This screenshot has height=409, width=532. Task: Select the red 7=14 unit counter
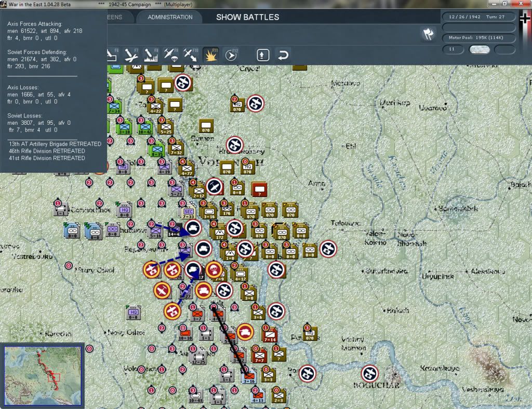pos(270,335)
